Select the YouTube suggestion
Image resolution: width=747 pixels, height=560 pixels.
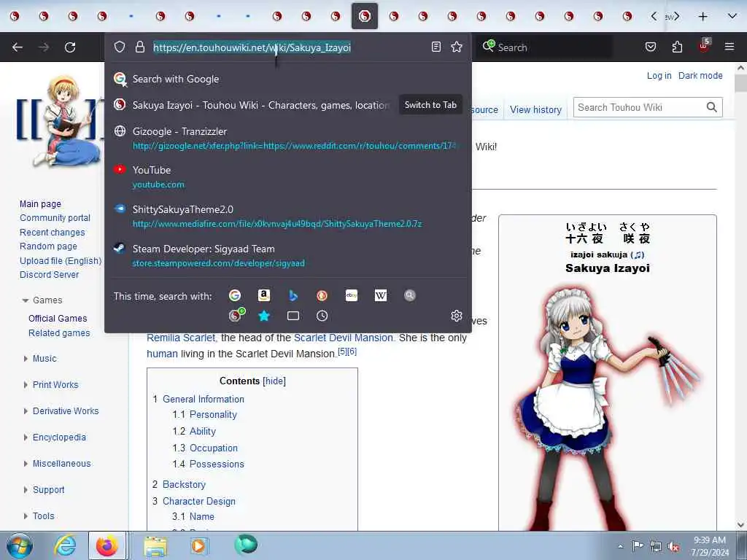tap(287, 176)
